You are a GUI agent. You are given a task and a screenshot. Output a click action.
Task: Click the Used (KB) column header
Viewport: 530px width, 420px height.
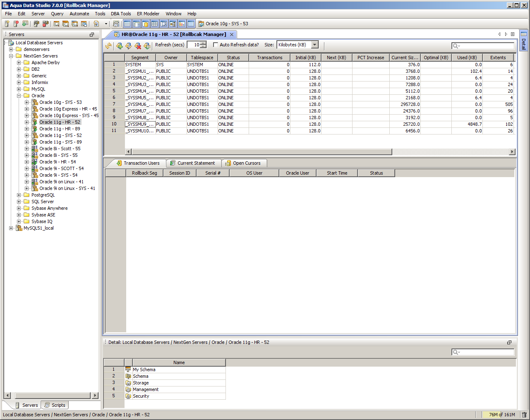click(467, 58)
